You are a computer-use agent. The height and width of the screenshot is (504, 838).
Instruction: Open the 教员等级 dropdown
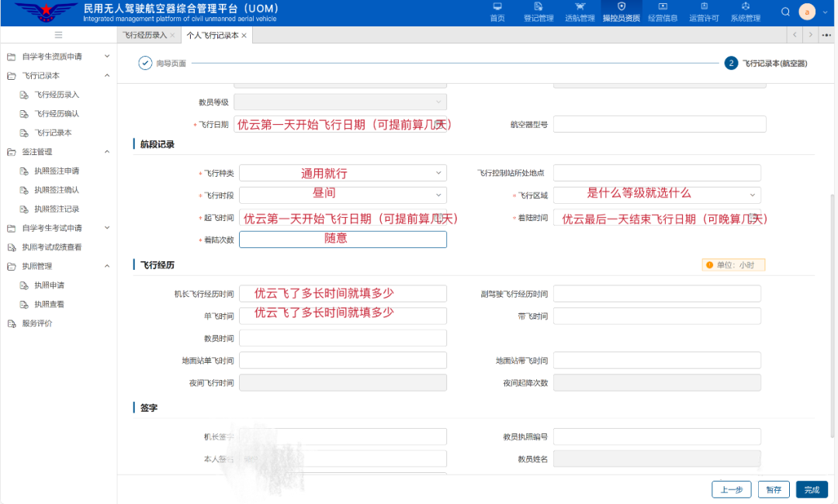340,102
